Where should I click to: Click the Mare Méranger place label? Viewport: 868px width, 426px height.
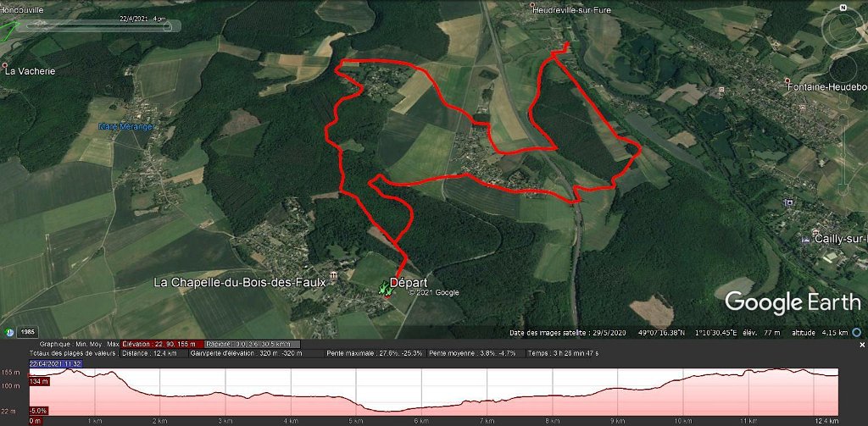[125, 127]
